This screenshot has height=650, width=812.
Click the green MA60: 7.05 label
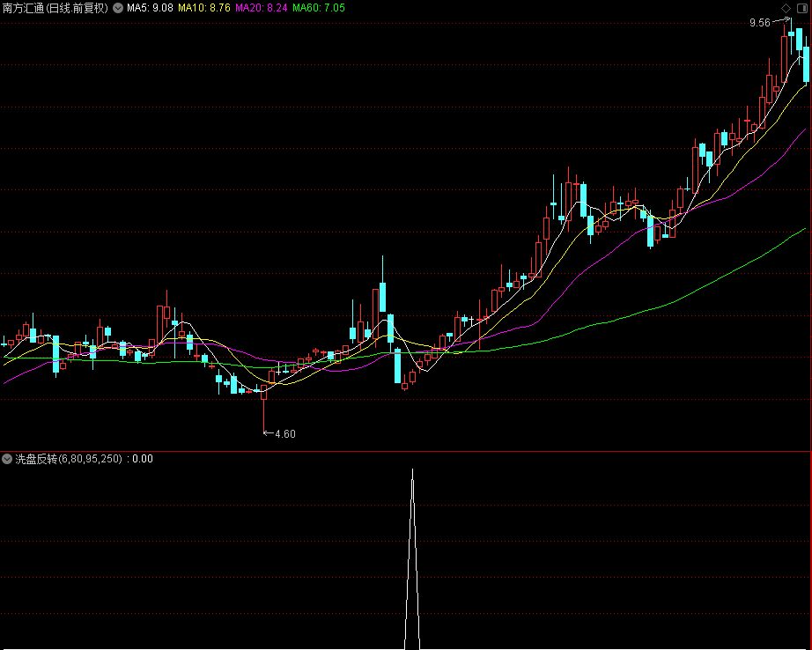pyautogui.click(x=319, y=8)
